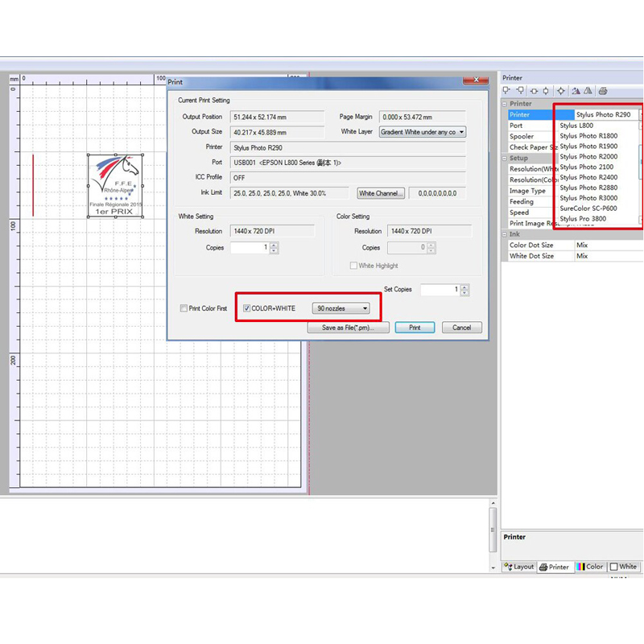
Task: Click the Color Setting Copies spinner
Action: (x=431, y=248)
